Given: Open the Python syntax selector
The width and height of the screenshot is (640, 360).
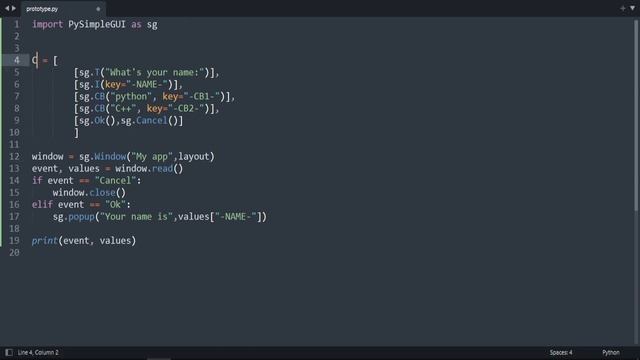Looking at the screenshot, I should tap(611, 352).
